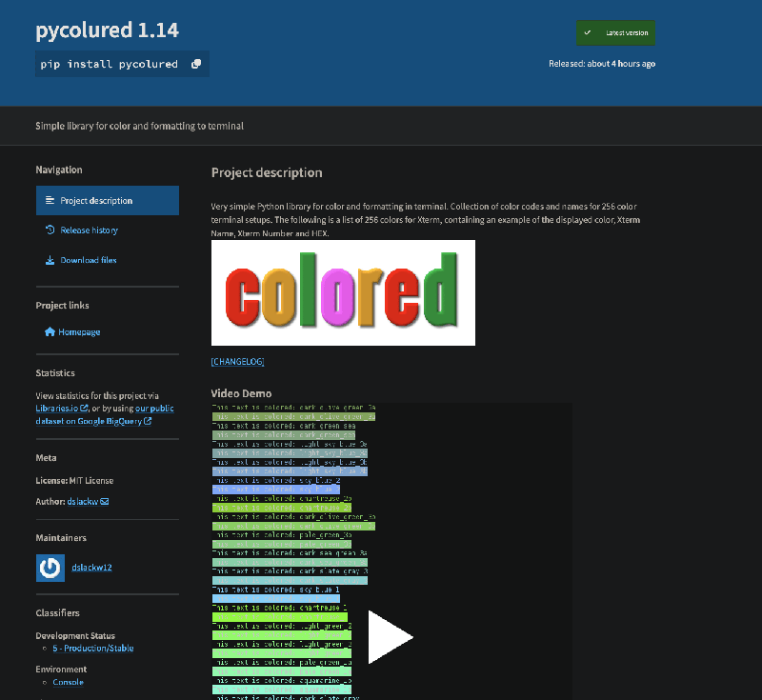Click the envelope icon next to author dslackw
This screenshot has height=700, width=762.
coord(105,501)
